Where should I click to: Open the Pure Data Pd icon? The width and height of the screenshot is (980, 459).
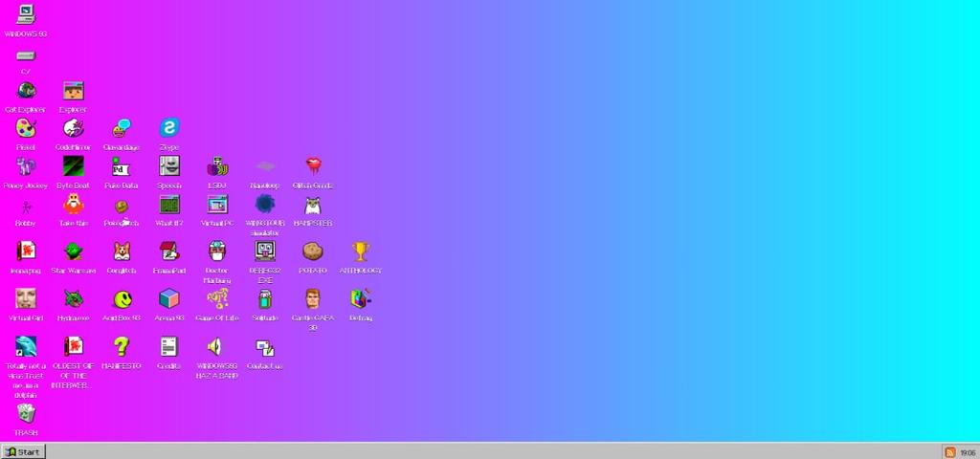click(x=122, y=166)
